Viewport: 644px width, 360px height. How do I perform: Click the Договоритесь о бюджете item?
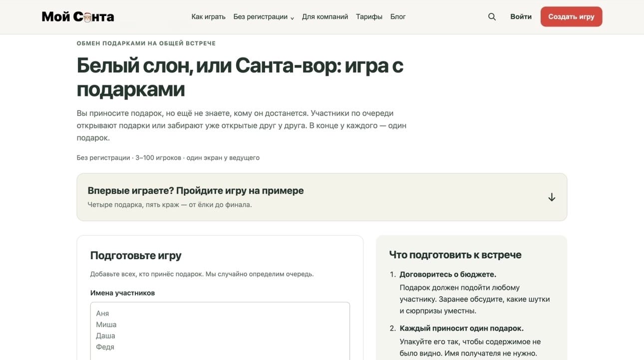[448, 274]
